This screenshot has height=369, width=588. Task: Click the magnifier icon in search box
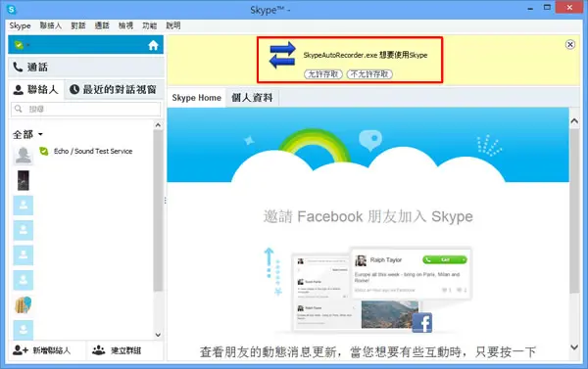18,109
